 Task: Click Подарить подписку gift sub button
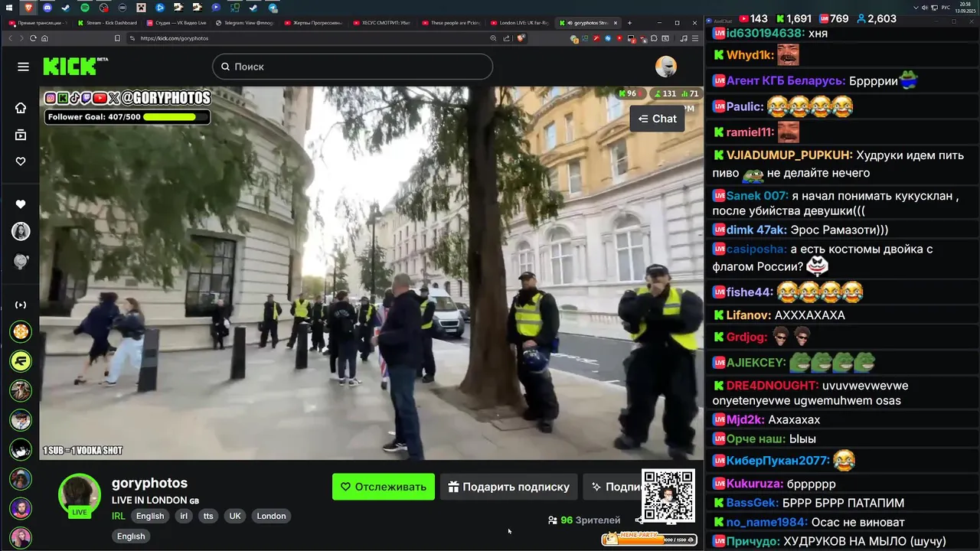[509, 487]
